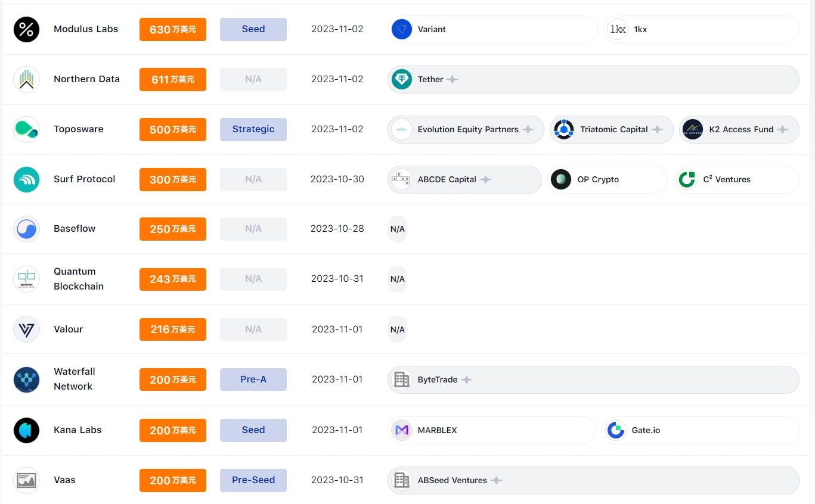Select the Baseflow logo icon
815x504 pixels.
point(26,229)
